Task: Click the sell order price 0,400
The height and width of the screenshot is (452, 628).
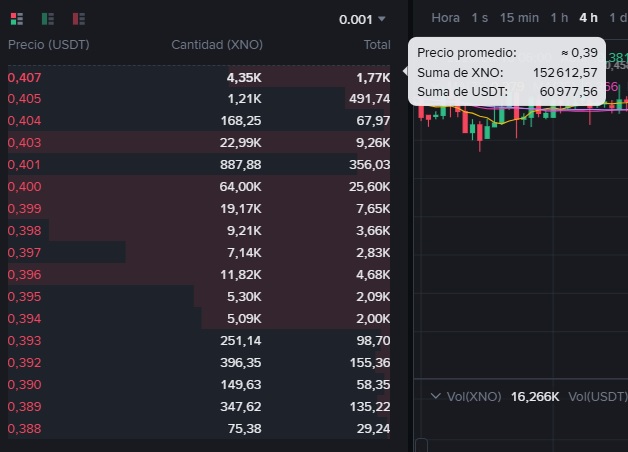Action: pyautogui.click(x=24, y=187)
